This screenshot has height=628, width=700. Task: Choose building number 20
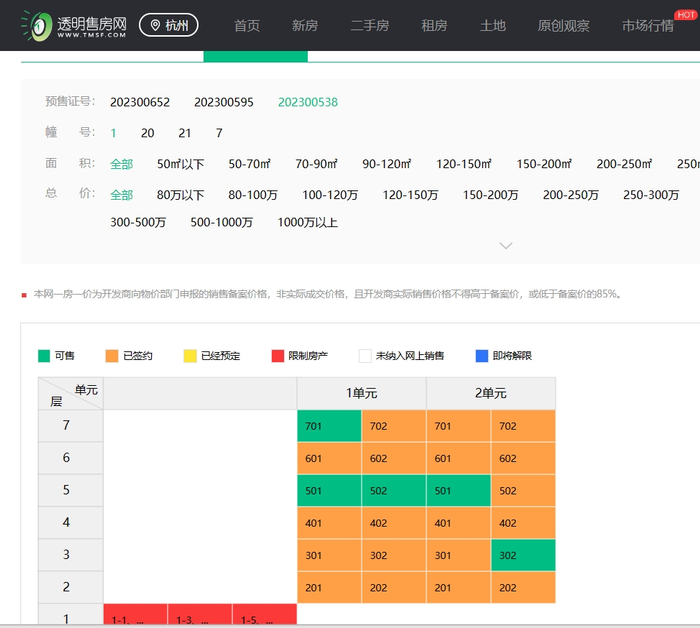click(148, 133)
